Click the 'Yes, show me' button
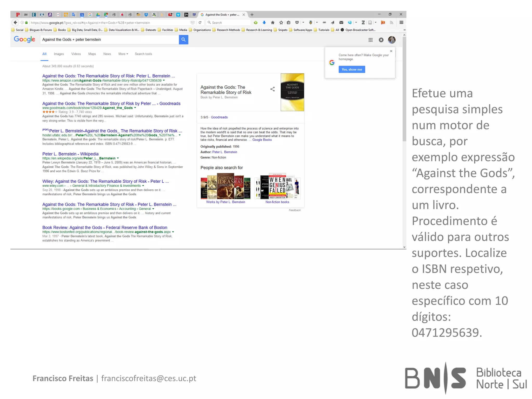532x399 pixels. click(x=352, y=69)
